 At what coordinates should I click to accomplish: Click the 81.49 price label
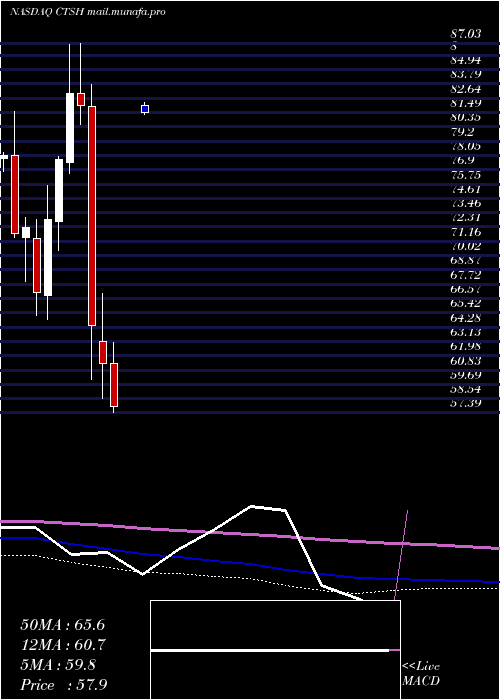coord(466,103)
